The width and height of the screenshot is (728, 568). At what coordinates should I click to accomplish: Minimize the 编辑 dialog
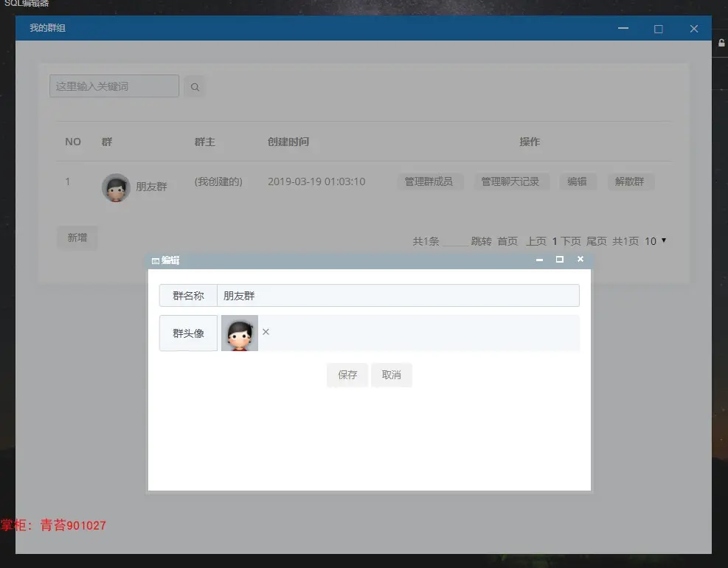[x=539, y=260]
